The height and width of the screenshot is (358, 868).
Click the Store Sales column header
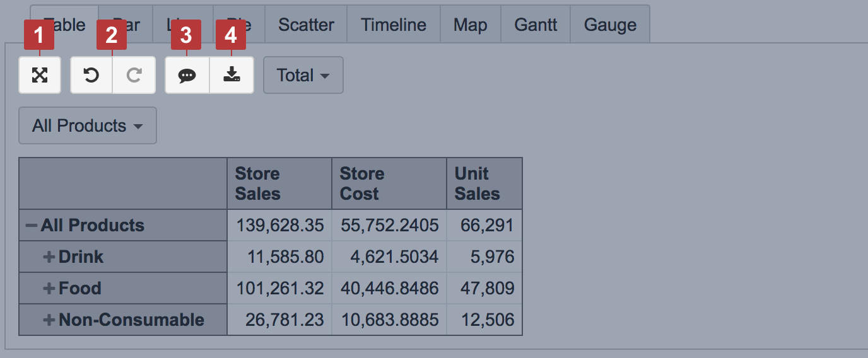[x=279, y=183]
